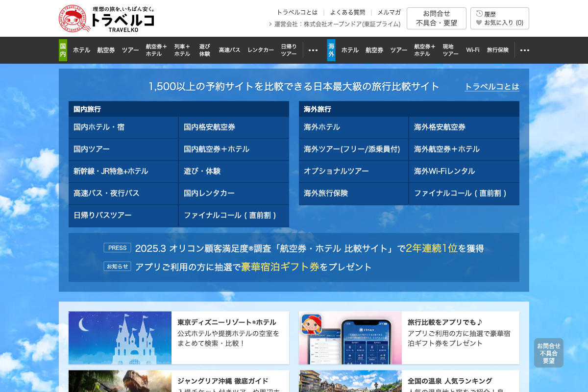Viewport: 588px width, 392px height.
Task: Expand overseas menu's three-dot more button
Action: pos(525,50)
